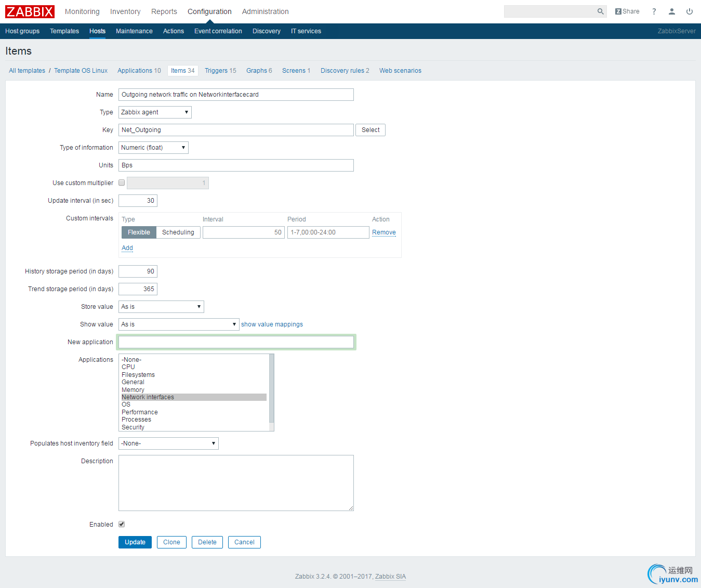
Task: Select the Flexible interval type
Action: tap(139, 232)
